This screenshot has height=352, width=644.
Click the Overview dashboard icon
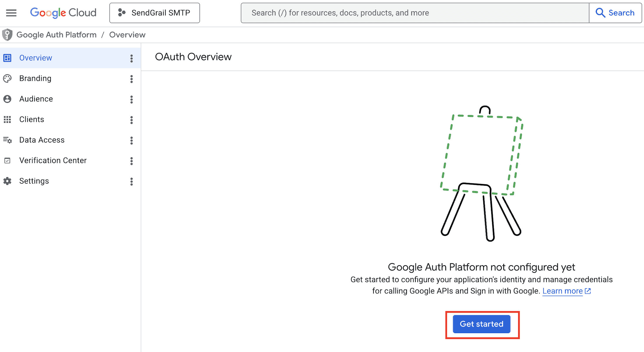7,58
